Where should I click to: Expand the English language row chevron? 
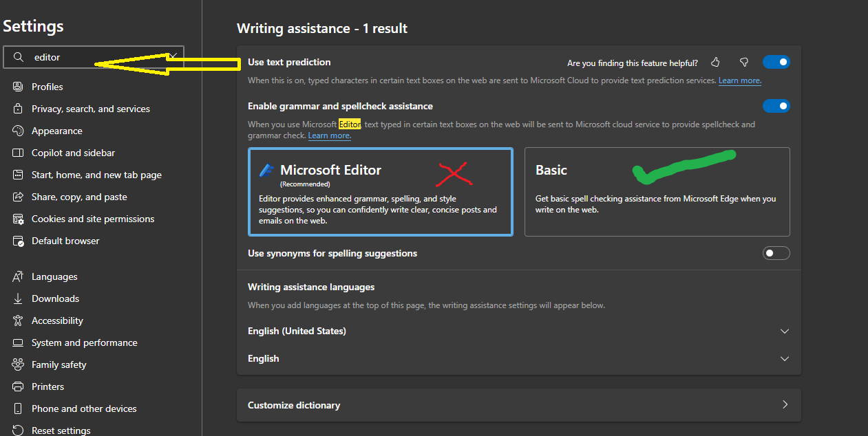point(785,358)
